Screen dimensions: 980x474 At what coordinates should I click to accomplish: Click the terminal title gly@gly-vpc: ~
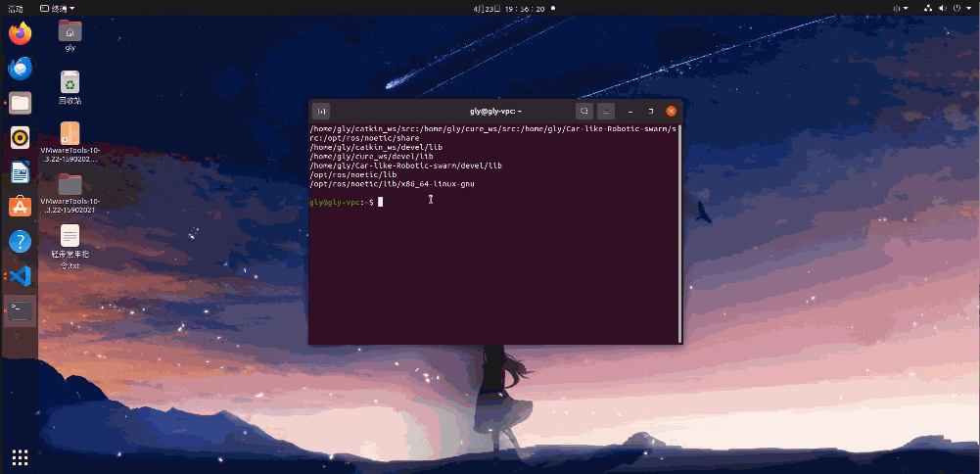pos(495,112)
